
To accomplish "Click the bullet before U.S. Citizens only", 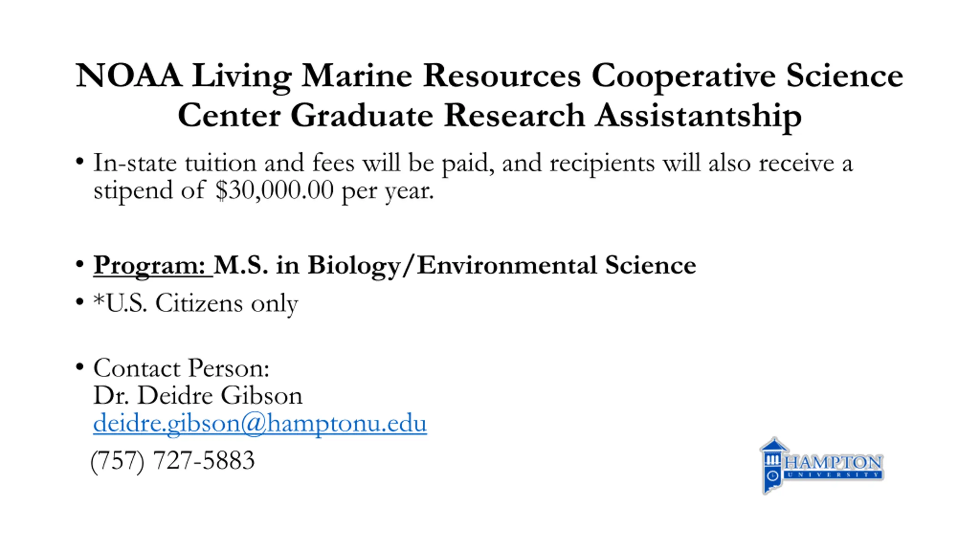I will [x=80, y=302].
